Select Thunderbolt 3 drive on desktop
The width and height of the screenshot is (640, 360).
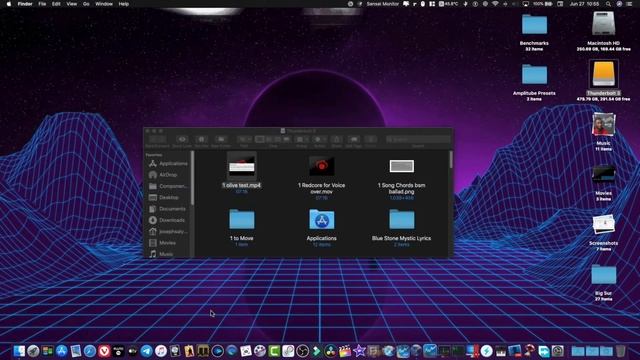click(x=603, y=74)
